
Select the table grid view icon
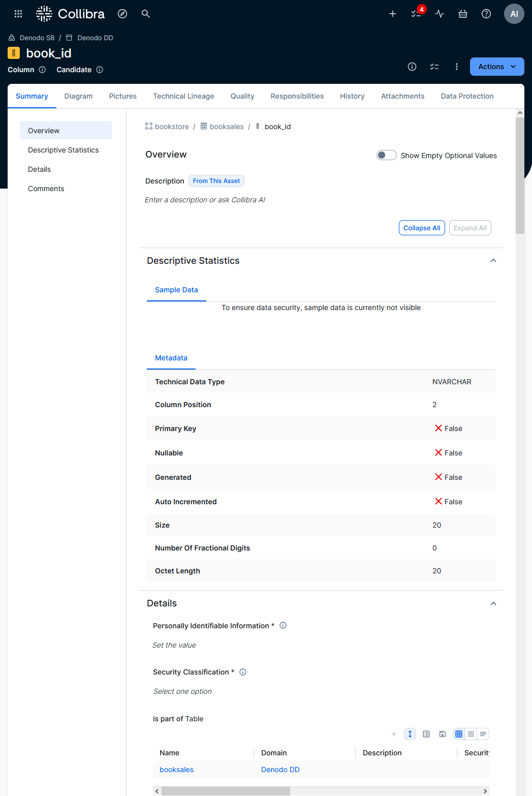(x=459, y=734)
